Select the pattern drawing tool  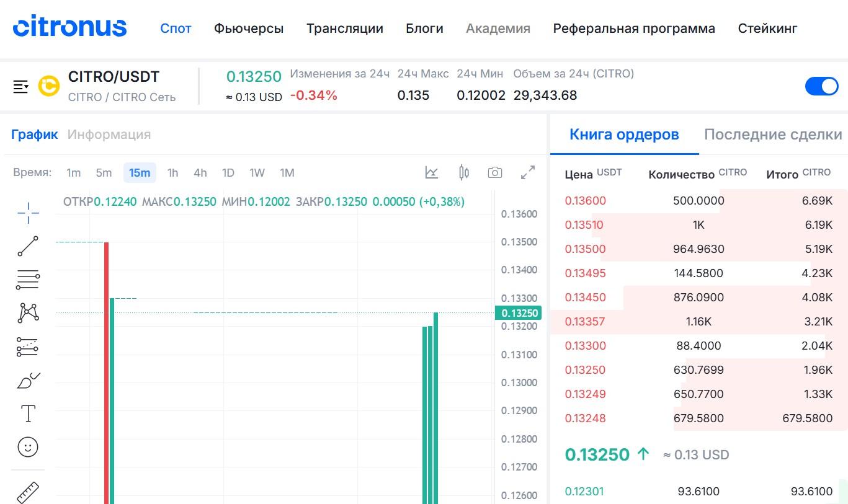pos(27,312)
